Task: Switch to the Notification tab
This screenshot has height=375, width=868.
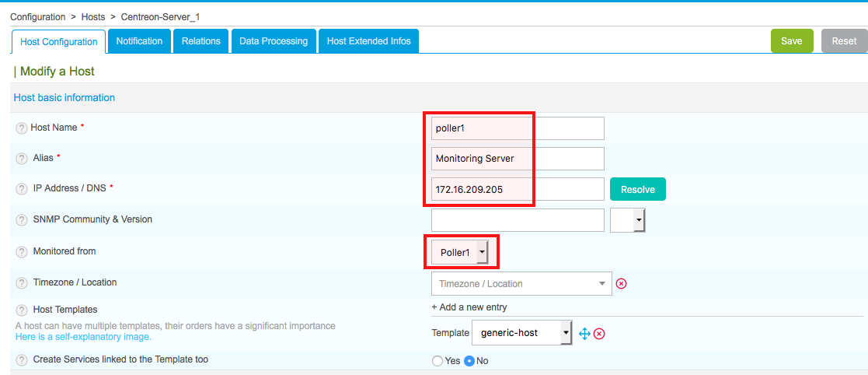Action: [x=139, y=41]
